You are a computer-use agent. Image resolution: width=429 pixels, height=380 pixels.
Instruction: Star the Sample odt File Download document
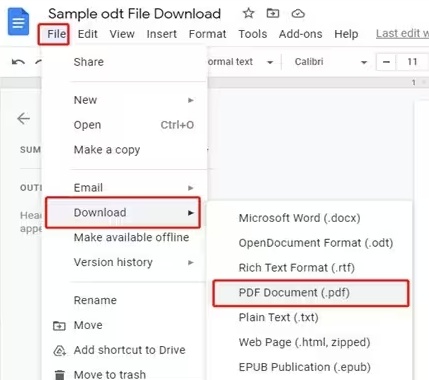pos(248,14)
